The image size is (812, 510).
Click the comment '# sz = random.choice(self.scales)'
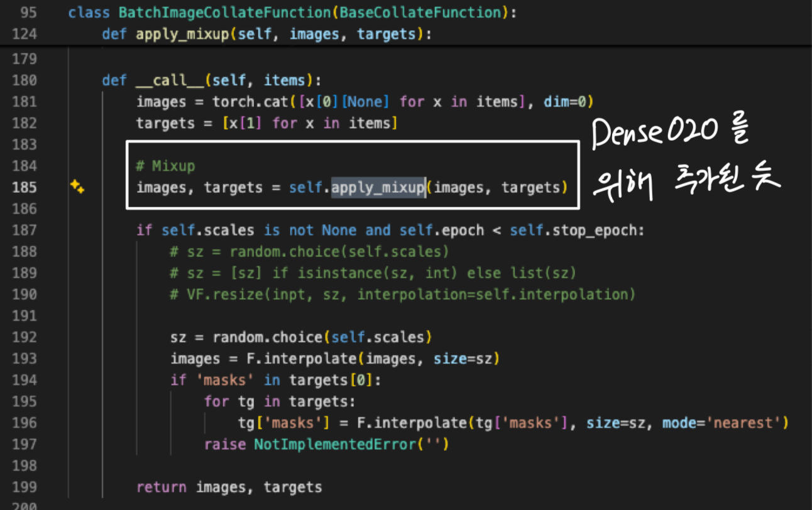[310, 251]
